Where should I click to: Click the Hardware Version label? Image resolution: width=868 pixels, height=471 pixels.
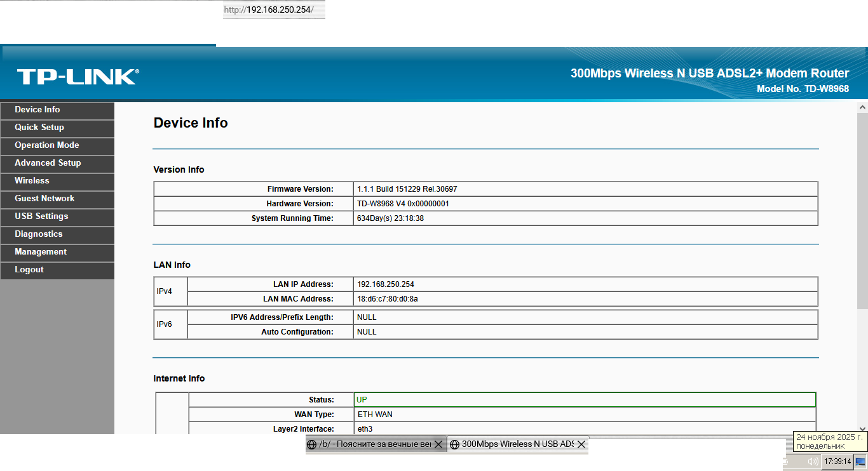pos(300,204)
